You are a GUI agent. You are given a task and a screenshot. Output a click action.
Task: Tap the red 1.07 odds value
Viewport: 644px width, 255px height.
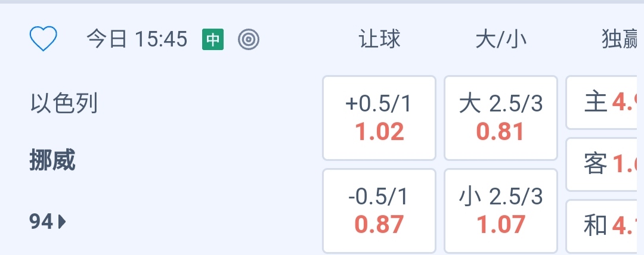pyautogui.click(x=501, y=224)
